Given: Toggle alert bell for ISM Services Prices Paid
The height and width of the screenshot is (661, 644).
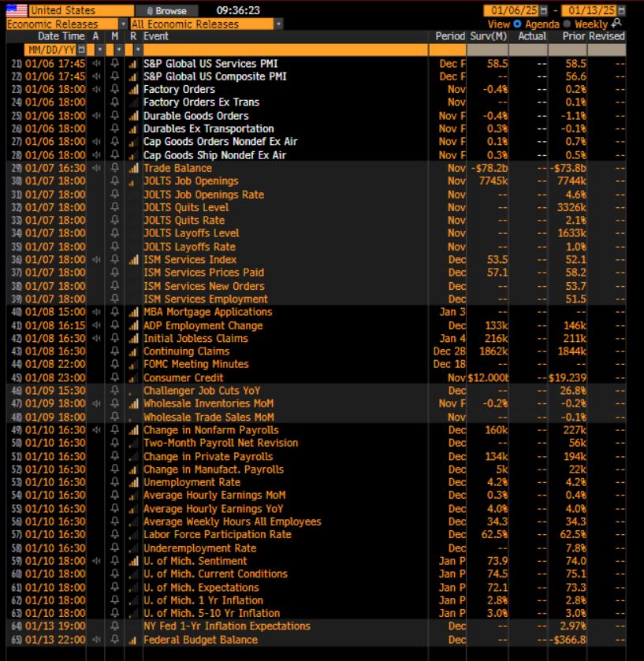Looking at the screenshot, I should pos(114,273).
